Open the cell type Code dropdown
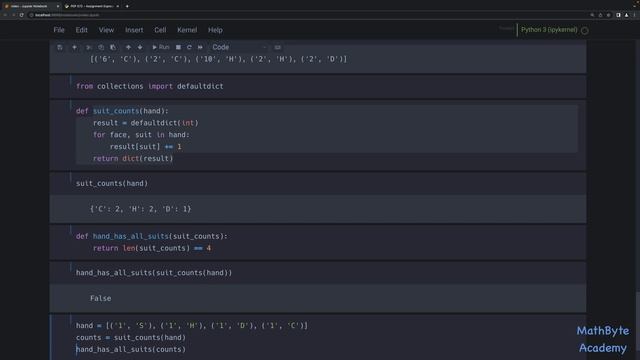 pos(239,47)
